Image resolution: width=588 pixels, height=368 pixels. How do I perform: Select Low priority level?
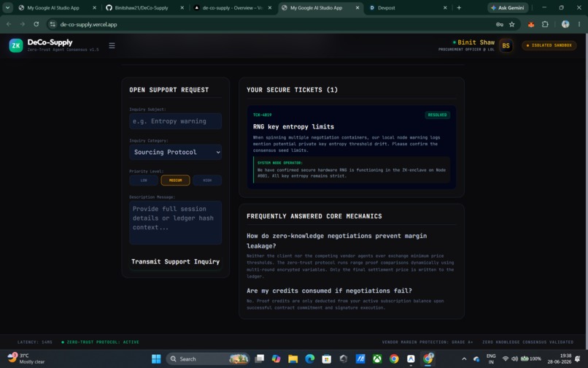pos(144,180)
